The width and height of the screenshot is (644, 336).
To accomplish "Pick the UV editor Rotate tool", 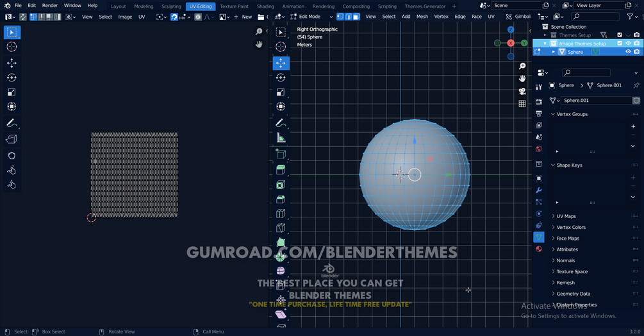I will (x=12, y=78).
